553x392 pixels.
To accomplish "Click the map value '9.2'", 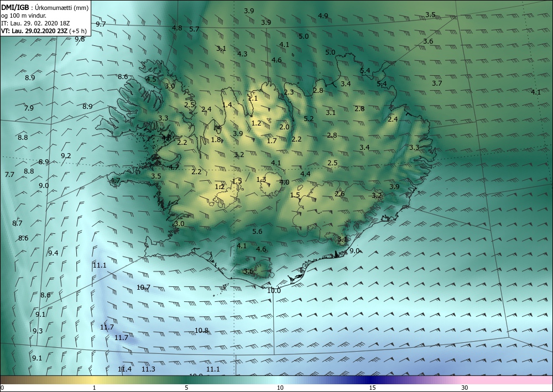I will tap(66, 155).
